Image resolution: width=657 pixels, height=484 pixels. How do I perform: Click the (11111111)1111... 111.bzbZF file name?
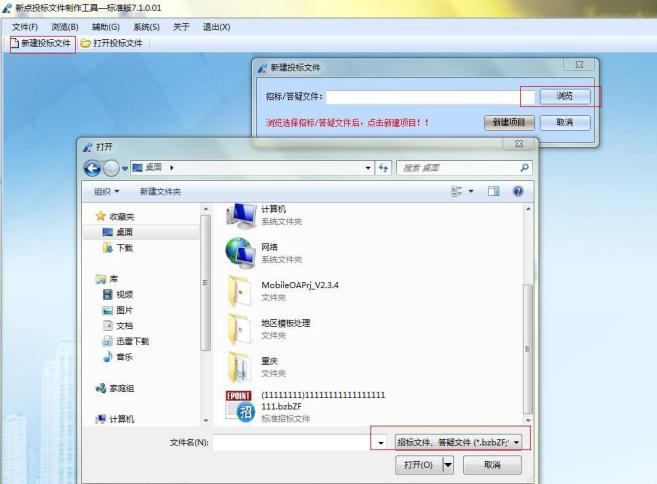pos(323,401)
